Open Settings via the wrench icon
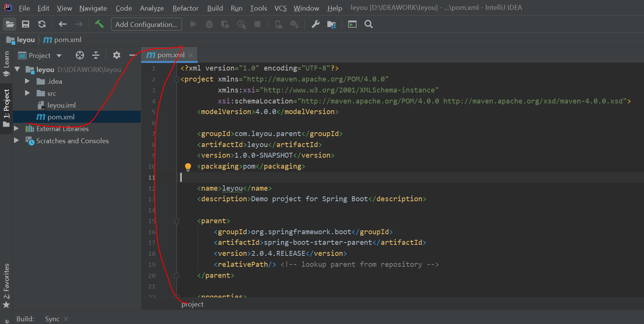 315,24
